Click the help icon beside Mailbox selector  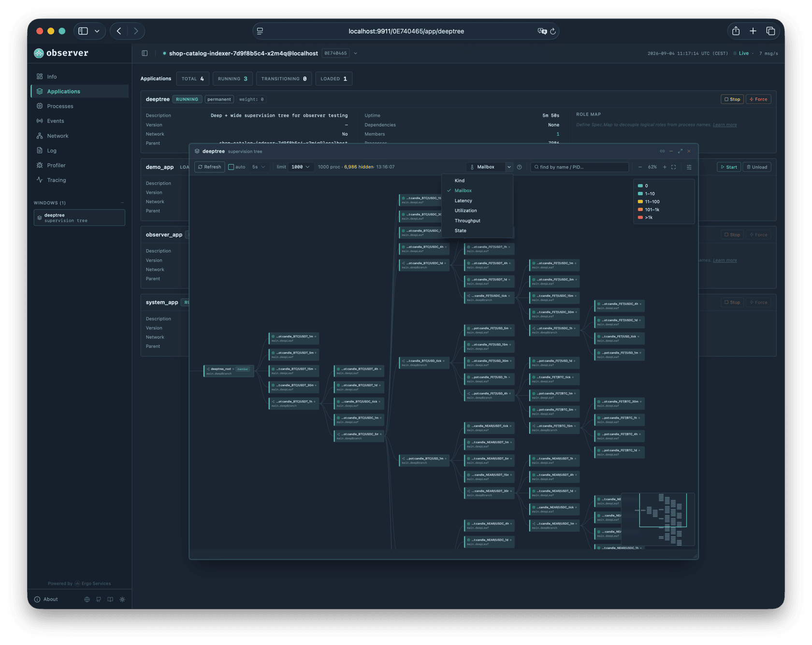pos(519,167)
